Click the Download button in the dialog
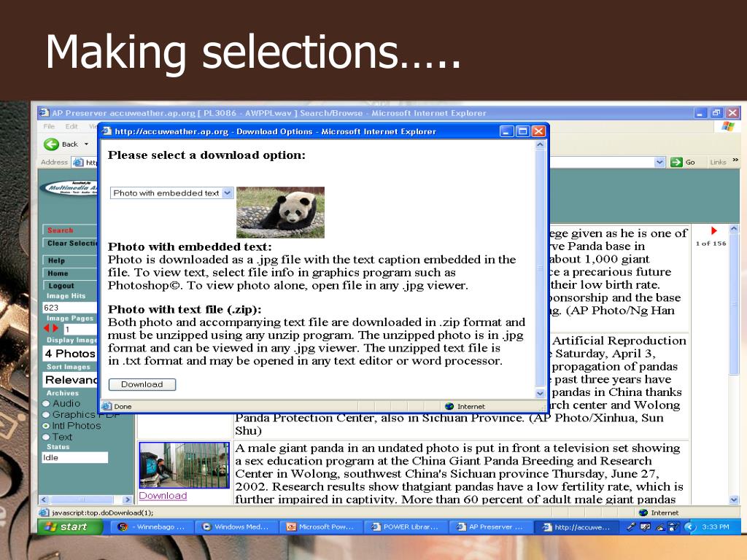This screenshot has height=560, width=747. click(142, 384)
